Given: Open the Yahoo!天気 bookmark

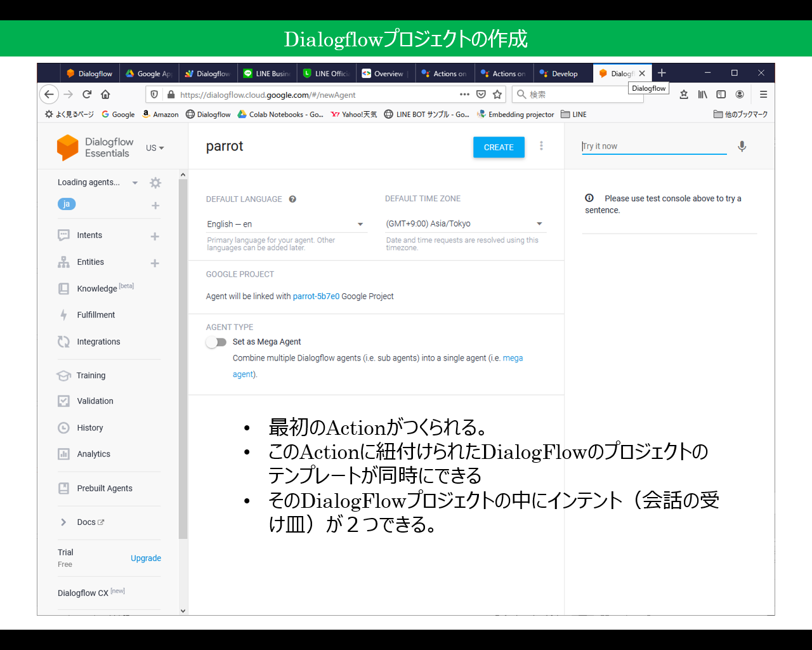Looking at the screenshot, I should click(x=354, y=114).
